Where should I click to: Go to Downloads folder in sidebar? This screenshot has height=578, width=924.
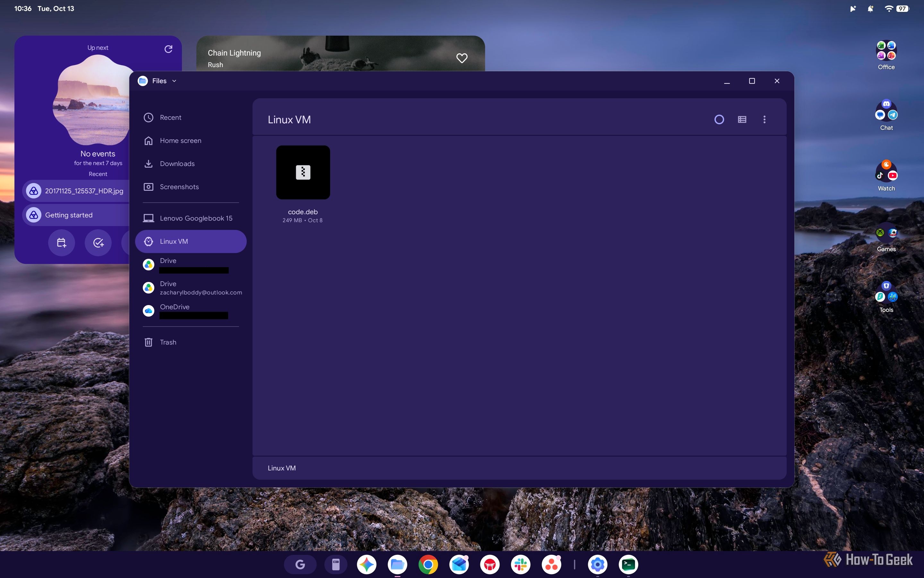point(191,164)
